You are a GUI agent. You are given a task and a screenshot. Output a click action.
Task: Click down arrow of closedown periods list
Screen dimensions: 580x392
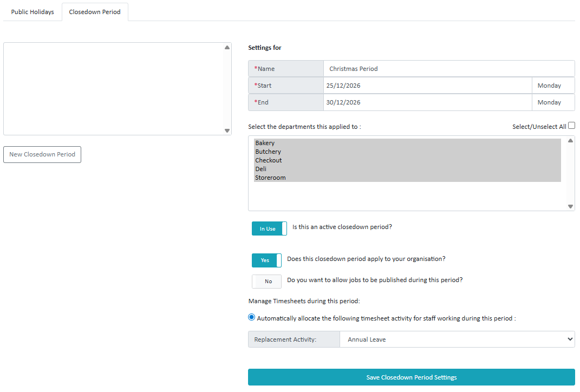(227, 130)
